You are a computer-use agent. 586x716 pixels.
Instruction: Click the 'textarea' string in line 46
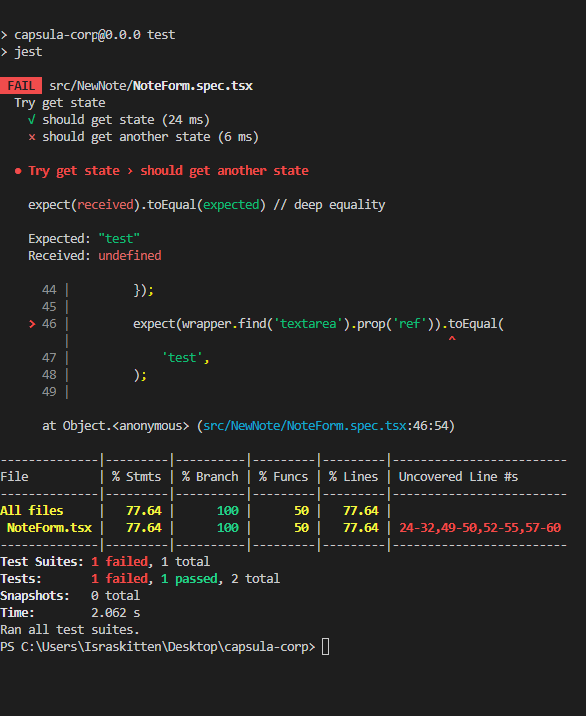coord(308,324)
